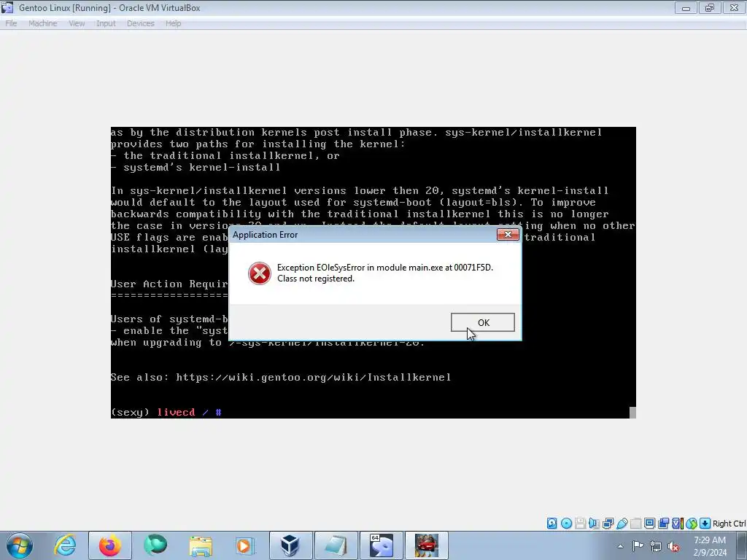Click the shared folders indicator
Image resolution: width=747 pixels, height=560 pixels.
tap(635, 524)
